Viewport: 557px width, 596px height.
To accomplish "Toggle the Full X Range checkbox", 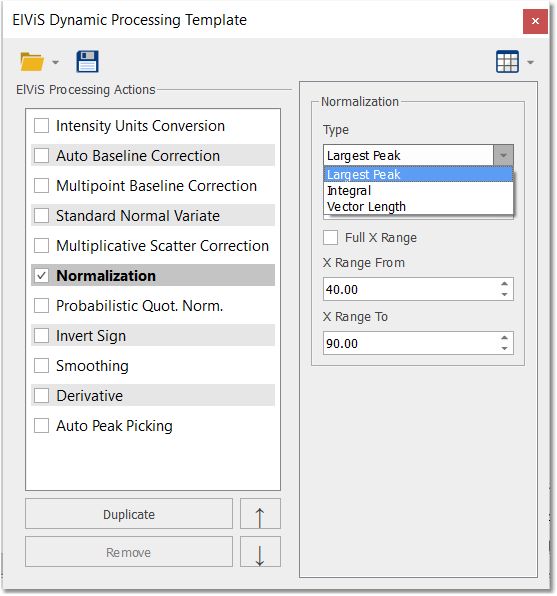I will pyautogui.click(x=330, y=238).
